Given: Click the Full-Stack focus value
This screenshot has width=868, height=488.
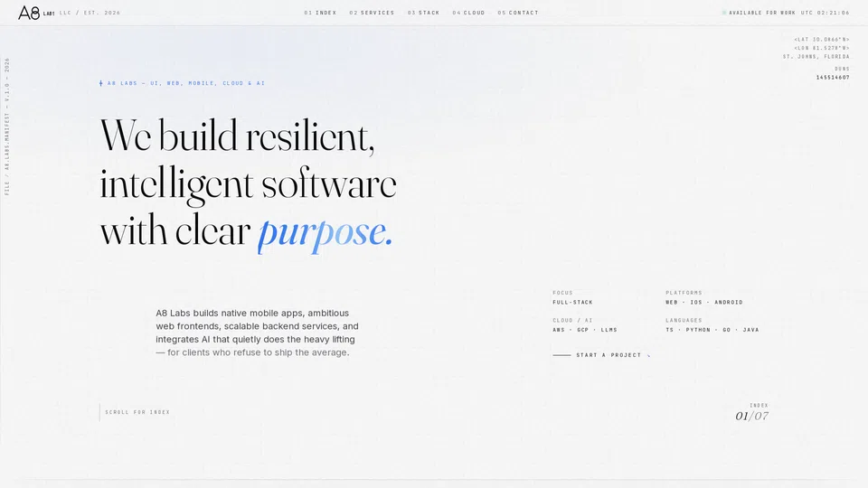Looking at the screenshot, I should 572,303.
